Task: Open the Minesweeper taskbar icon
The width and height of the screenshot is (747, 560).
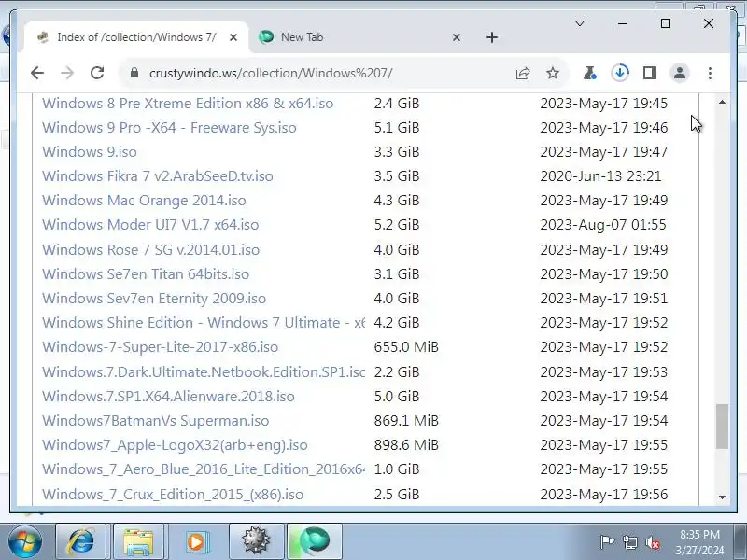Action: tap(256, 541)
